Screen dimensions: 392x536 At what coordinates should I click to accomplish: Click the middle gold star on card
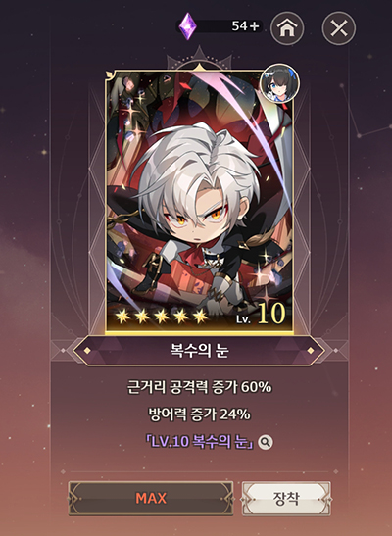pos(162,317)
